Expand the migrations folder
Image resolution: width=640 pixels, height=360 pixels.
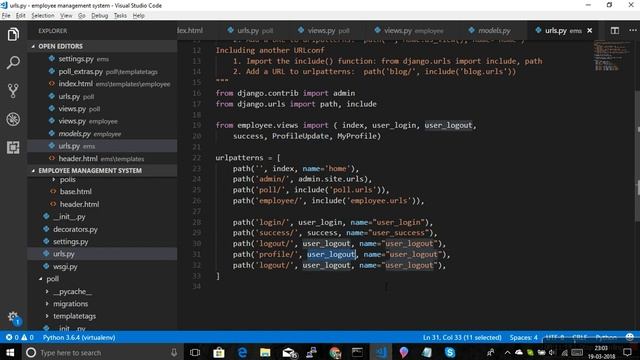pos(102,304)
